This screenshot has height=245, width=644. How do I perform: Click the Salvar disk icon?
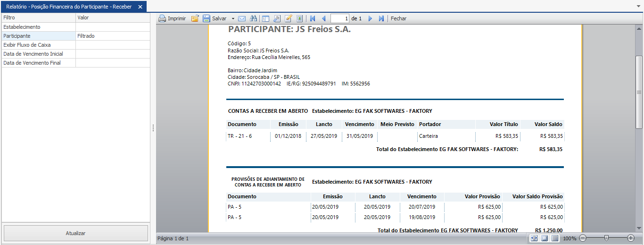206,18
